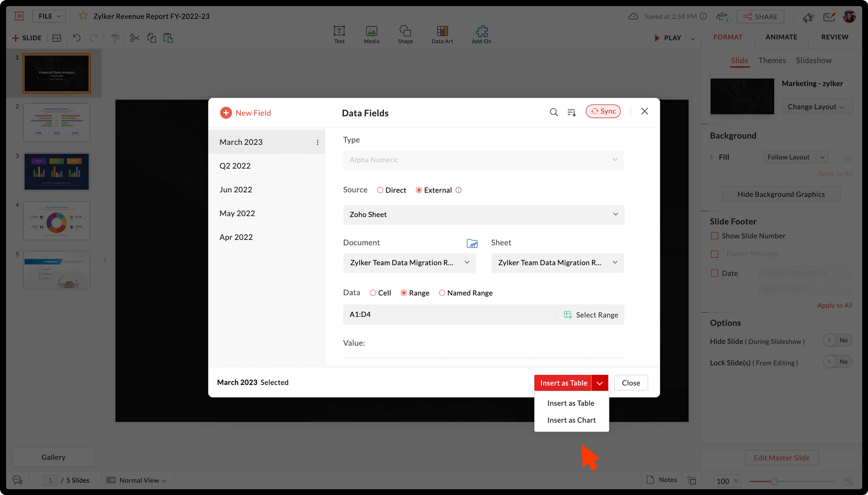Choose Insert as Chart menu entry
This screenshot has height=495, width=868.
(x=571, y=420)
